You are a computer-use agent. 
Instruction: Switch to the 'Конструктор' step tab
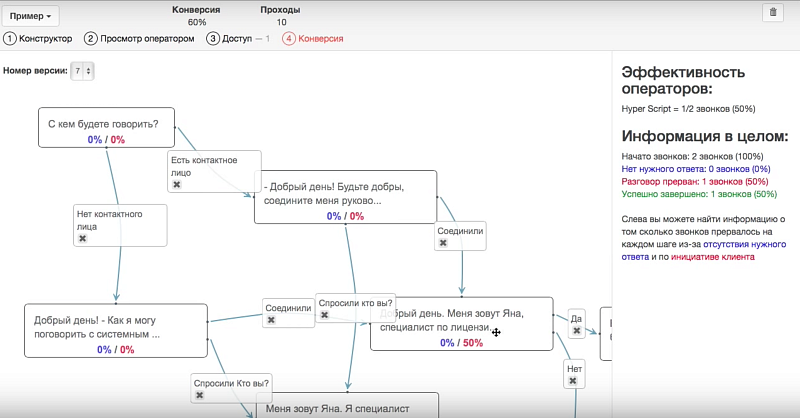(38, 39)
